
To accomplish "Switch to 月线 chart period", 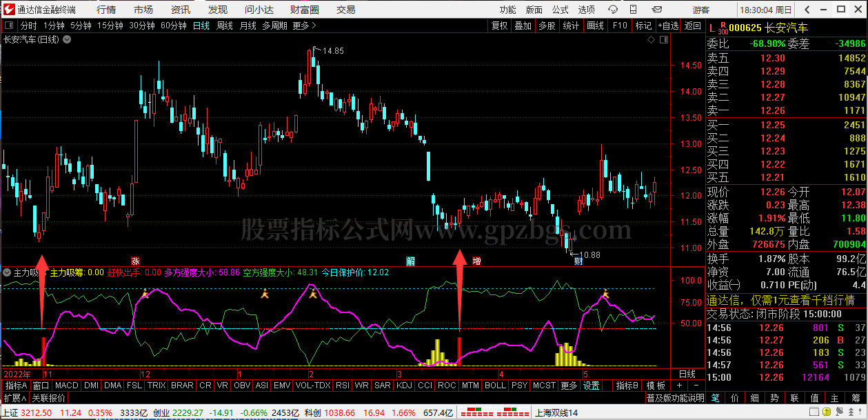I will (x=248, y=26).
